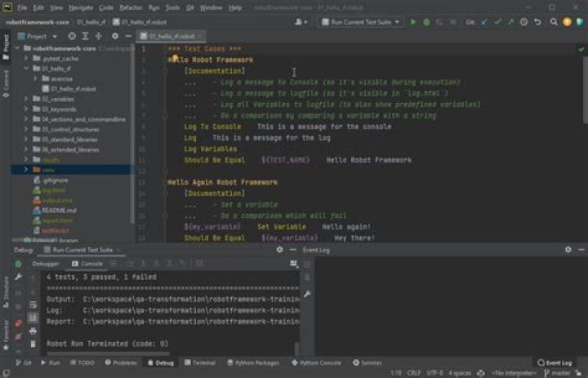Click the select opened file target icon
Image resolution: width=588 pixels, height=378 pixels.
click(x=72, y=36)
